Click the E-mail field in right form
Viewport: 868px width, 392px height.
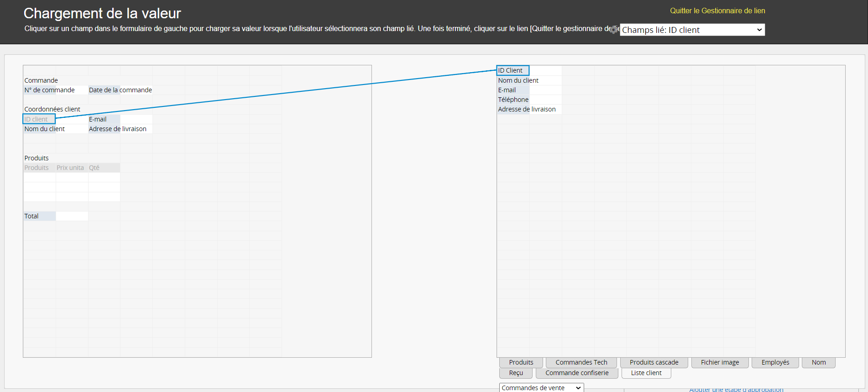pyautogui.click(x=507, y=90)
